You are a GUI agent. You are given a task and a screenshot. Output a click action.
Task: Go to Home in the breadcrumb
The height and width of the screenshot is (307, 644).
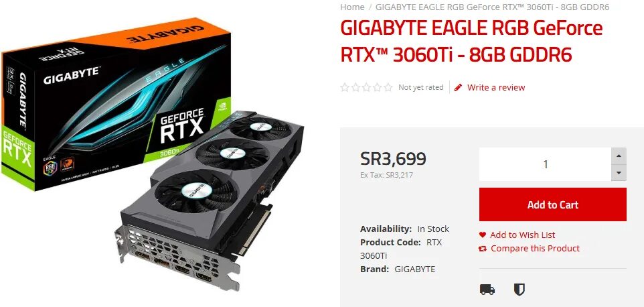[x=352, y=7]
